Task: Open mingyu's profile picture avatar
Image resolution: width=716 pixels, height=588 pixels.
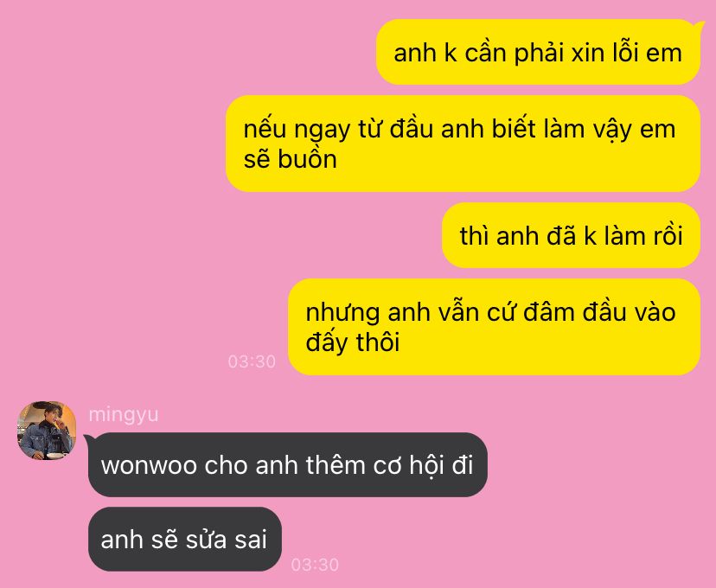Action: 47,431
